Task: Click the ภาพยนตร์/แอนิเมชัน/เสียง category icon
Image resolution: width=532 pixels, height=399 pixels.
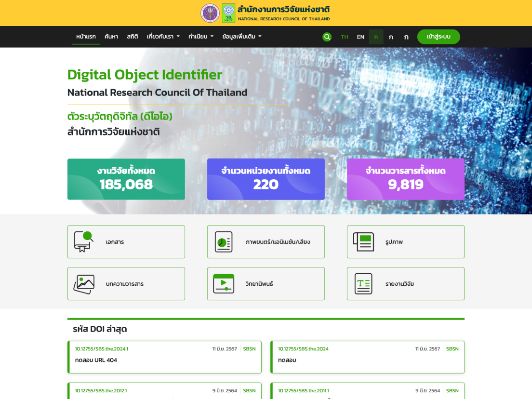Action: tap(224, 241)
